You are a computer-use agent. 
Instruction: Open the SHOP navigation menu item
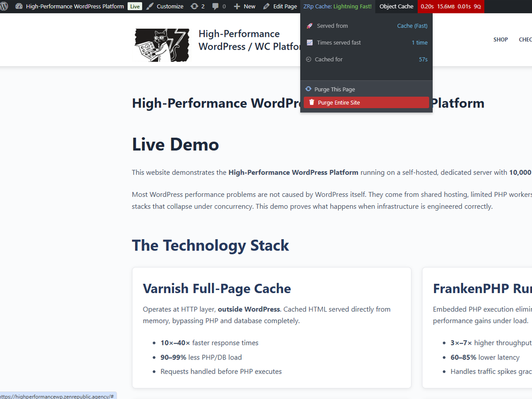pos(501,39)
